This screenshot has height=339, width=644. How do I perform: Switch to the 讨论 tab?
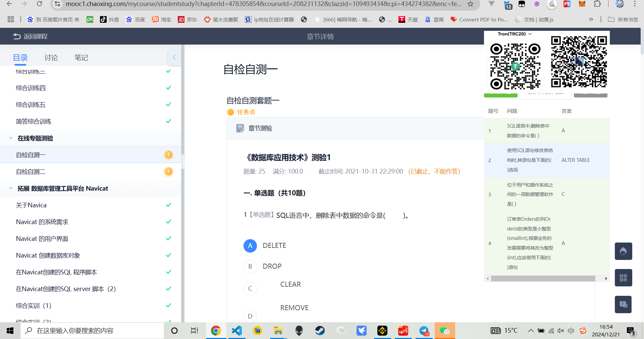pyautogui.click(x=51, y=58)
